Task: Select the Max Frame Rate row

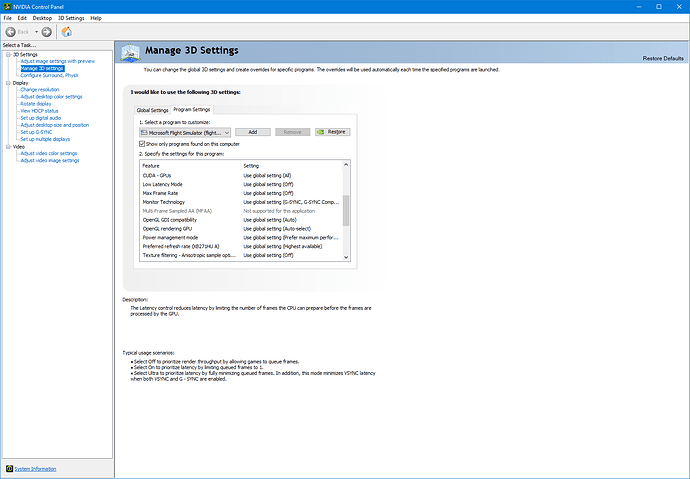Action: click(241, 193)
